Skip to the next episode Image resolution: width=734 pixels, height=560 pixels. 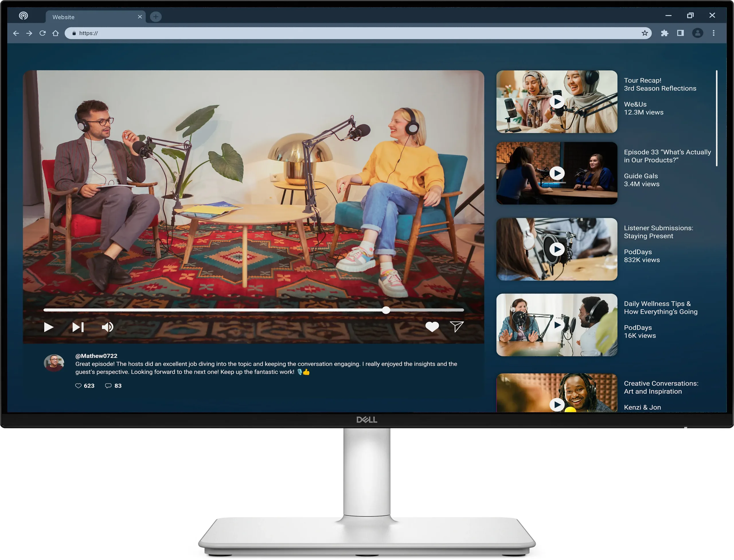(x=78, y=327)
